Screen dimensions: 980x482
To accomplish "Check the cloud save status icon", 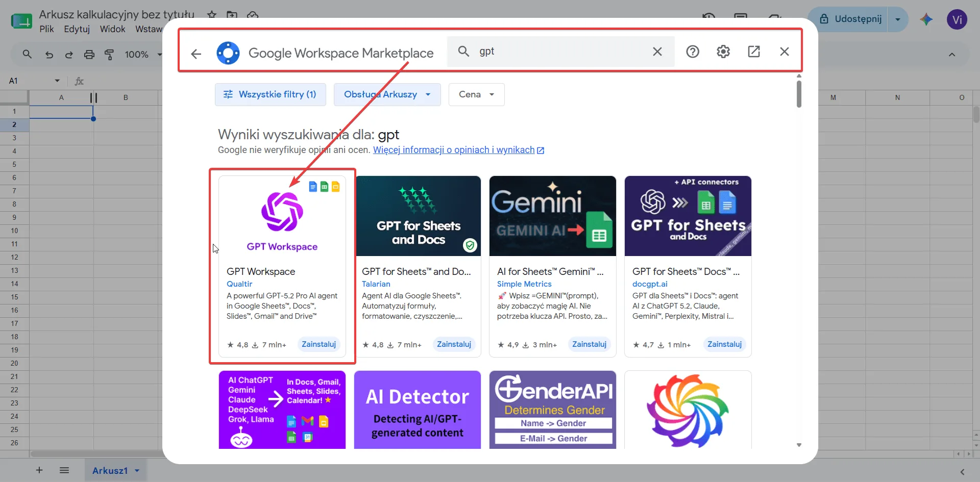I will tap(253, 15).
